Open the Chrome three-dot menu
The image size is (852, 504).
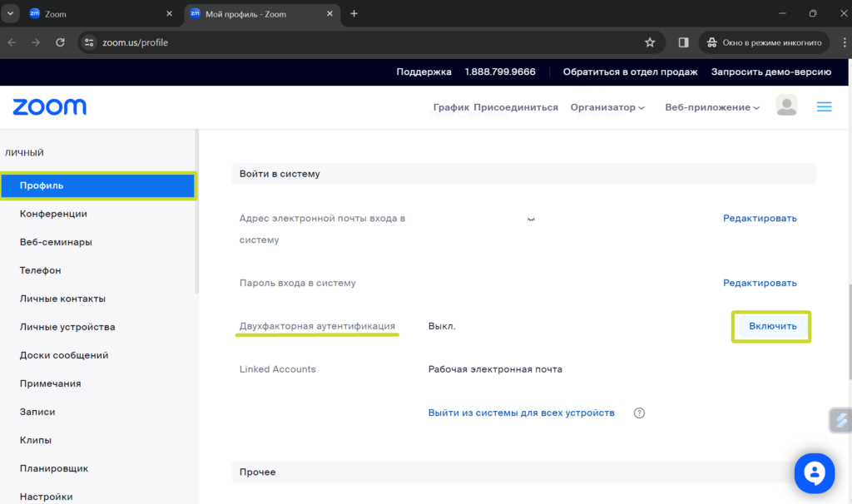point(844,42)
